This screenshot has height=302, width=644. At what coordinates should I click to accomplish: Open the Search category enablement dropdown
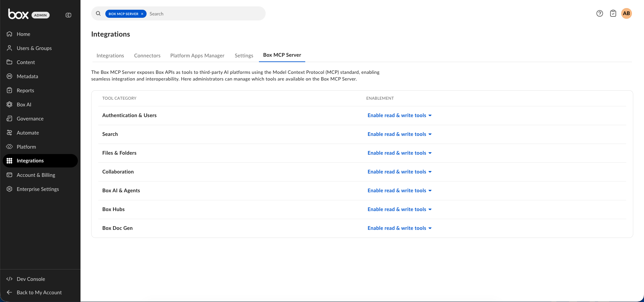[399, 134]
